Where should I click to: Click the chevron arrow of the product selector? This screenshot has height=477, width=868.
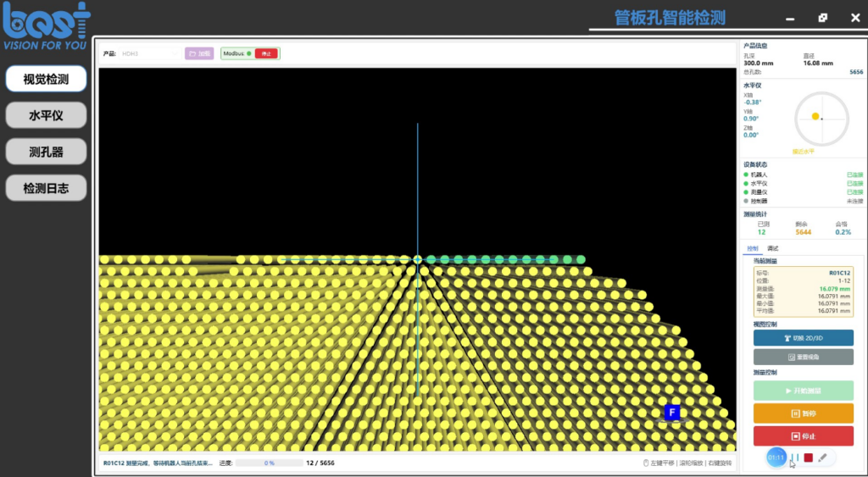175,53
